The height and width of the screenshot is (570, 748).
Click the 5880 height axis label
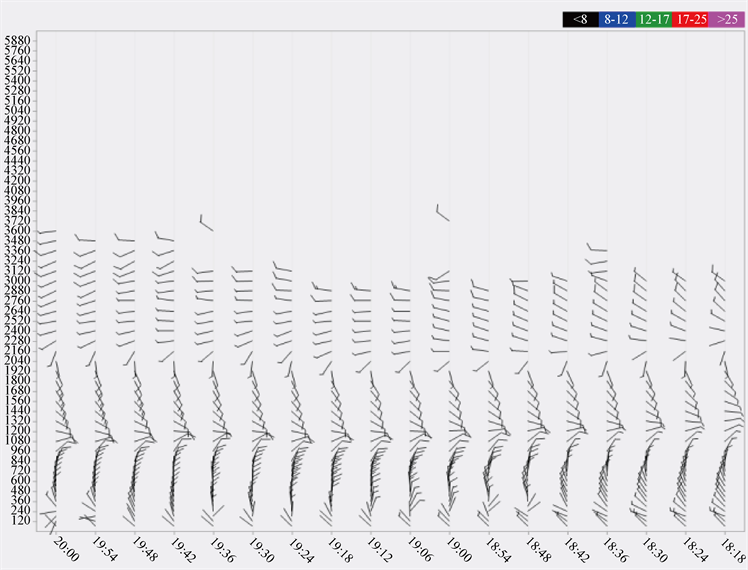19,40
